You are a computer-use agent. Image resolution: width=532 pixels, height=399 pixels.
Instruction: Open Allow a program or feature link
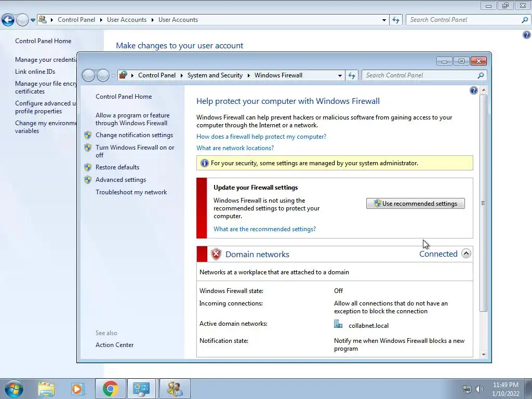coord(132,119)
